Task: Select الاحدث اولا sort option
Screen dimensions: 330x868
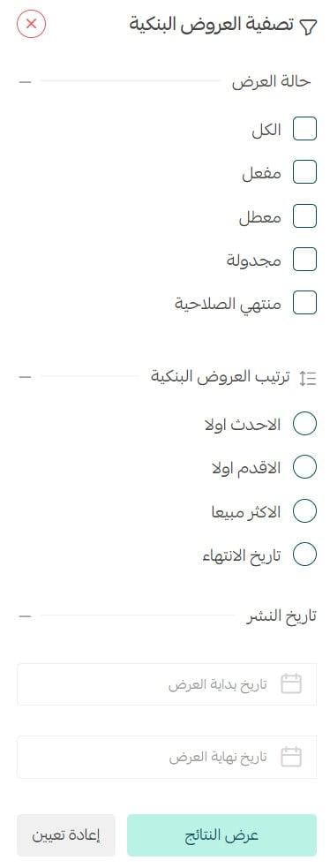Action: 304,424
